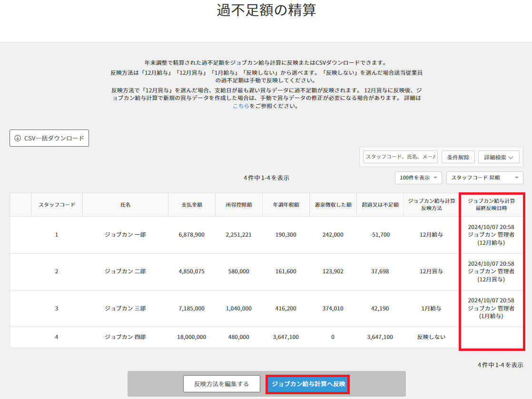Screen dimensions: 532x399
Task: Click スタッフコード column header
Action: point(57,205)
